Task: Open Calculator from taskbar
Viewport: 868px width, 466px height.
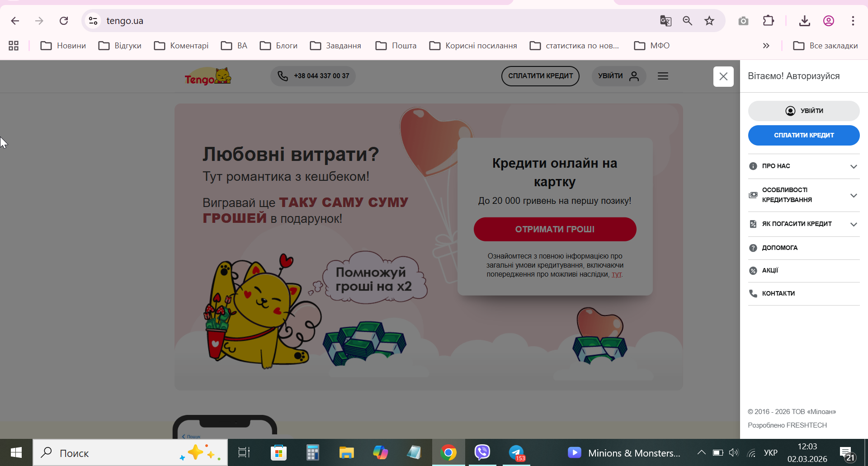Action: tap(312, 452)
